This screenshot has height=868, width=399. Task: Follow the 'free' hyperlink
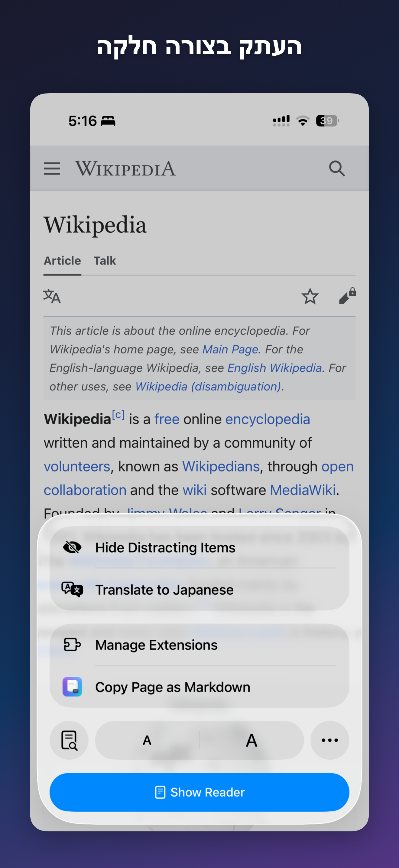tap(167, 419)
